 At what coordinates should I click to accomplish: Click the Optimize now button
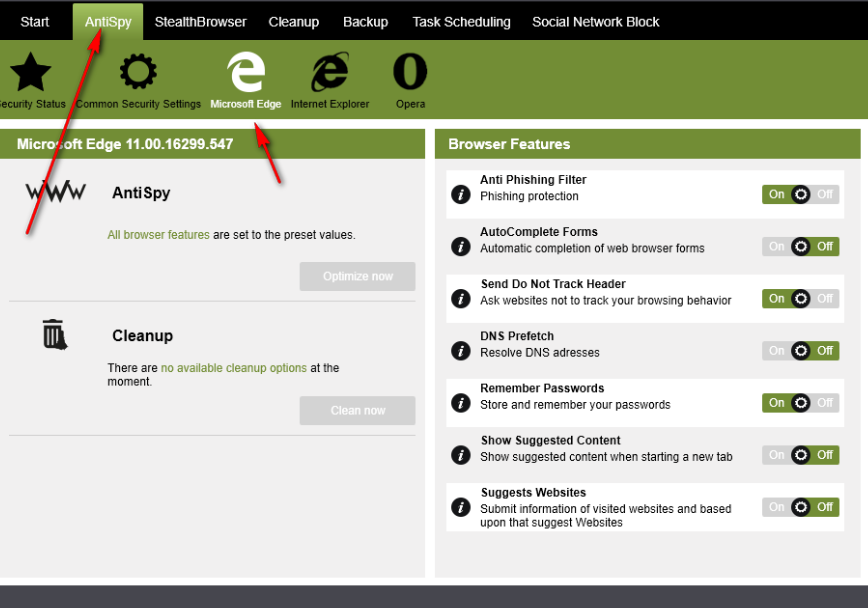(358, 276)
